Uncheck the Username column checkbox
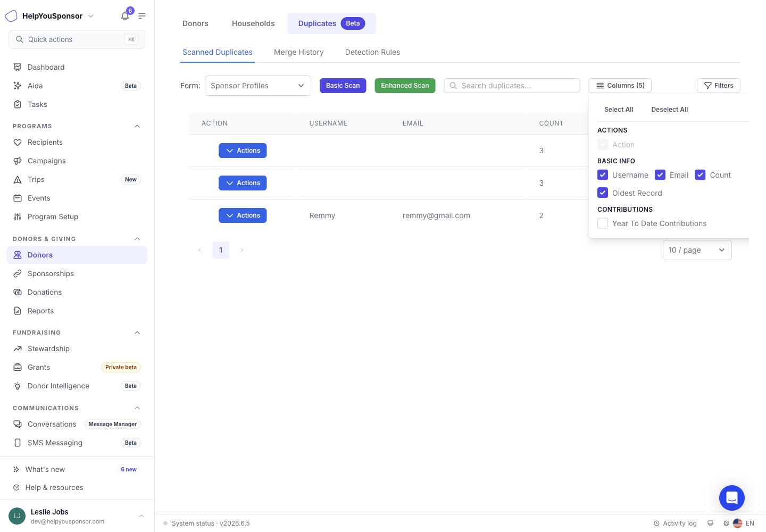766x532 pixels. (603, 175)
